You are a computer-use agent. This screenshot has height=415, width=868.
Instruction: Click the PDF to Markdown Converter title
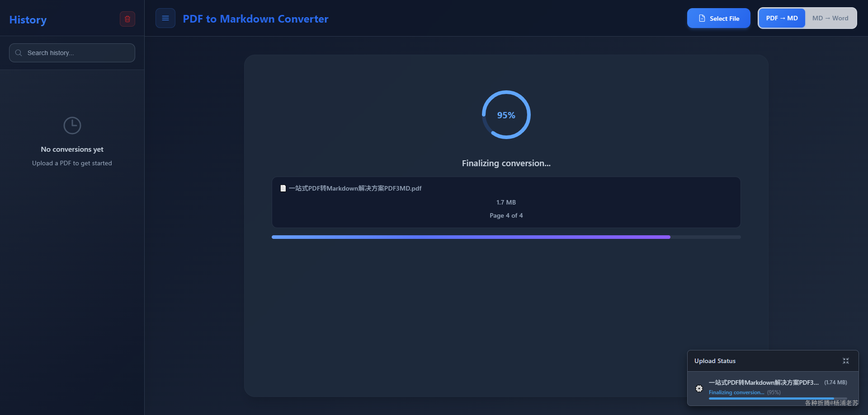(x=255, y=19)
